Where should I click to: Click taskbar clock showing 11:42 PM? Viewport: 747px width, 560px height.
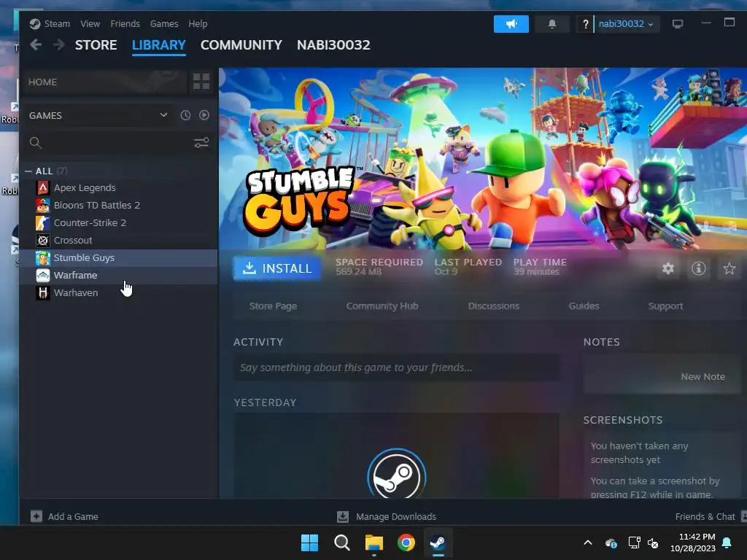(693, 542)
